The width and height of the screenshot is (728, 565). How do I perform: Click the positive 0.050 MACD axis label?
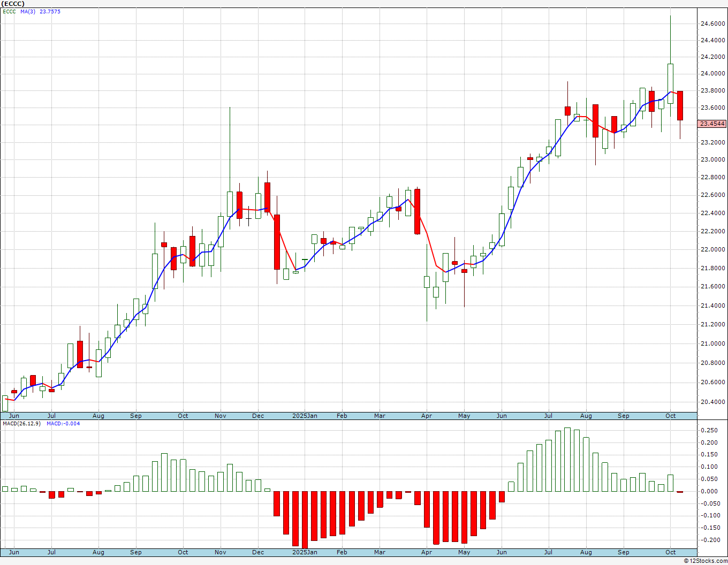click(710, 479)
